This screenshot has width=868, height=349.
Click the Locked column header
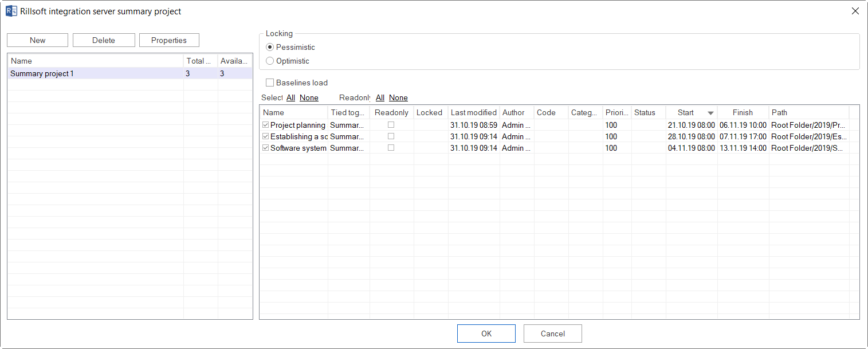tap(431, 112)
